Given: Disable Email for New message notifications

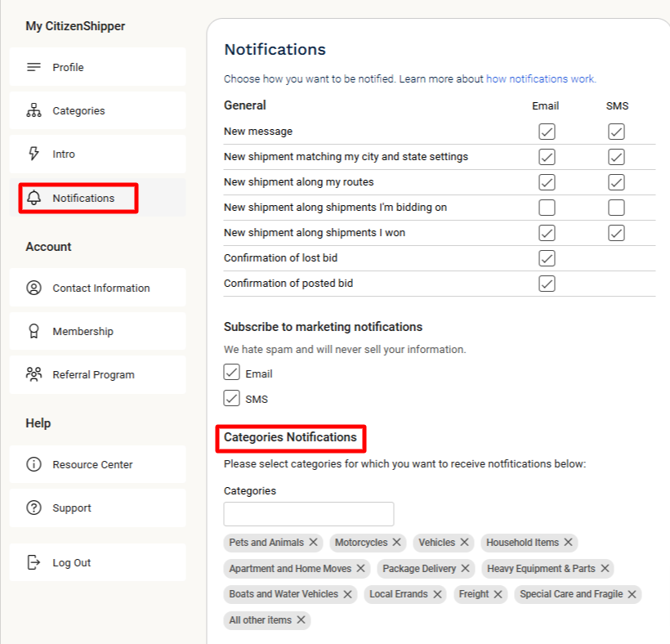Looking at the screenshot, I should click(x=547, y=132).
